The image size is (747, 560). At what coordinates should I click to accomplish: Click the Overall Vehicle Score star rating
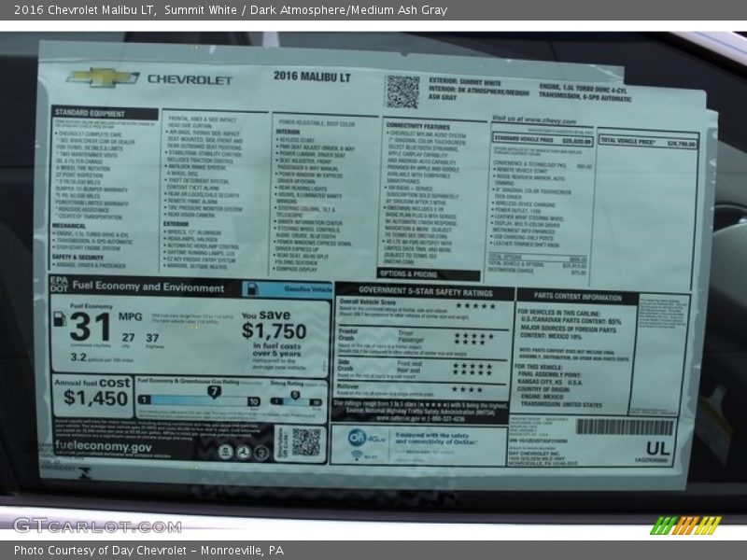[475, 306]
